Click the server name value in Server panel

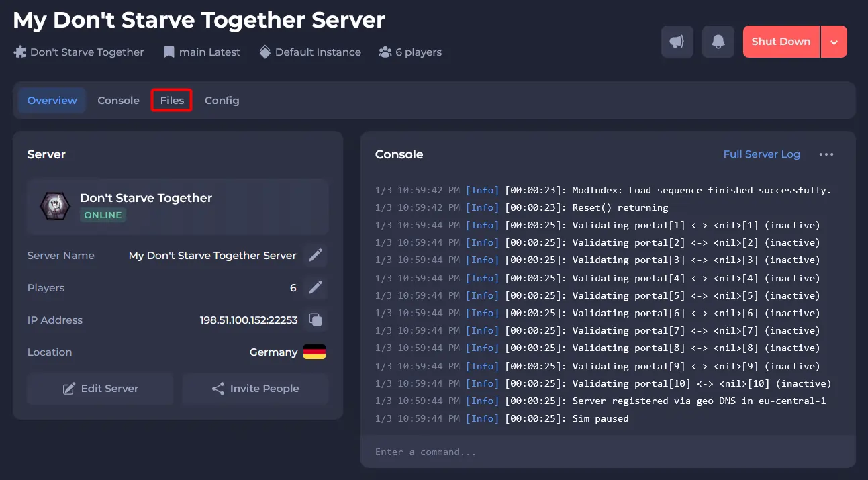[x=212, y=256]
